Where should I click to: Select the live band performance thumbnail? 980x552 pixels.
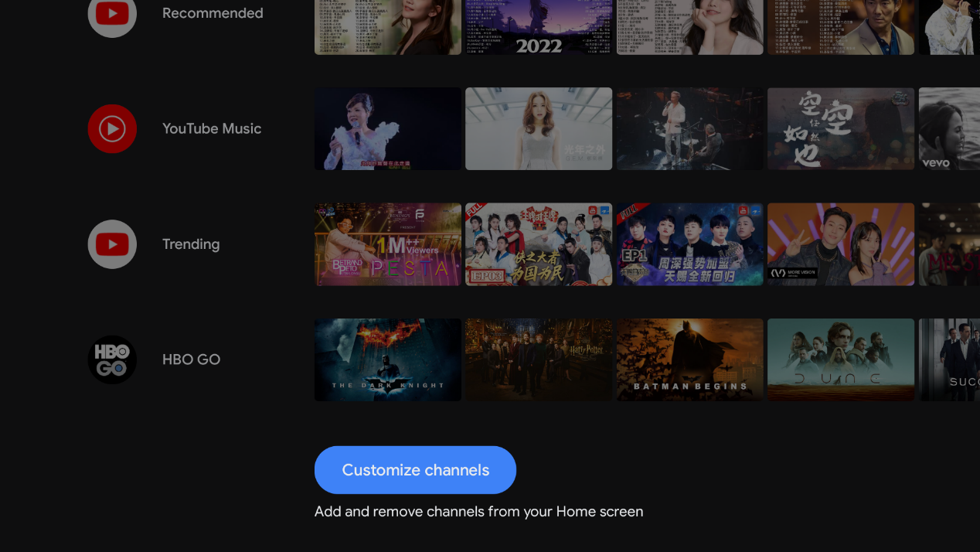pyautogui.click(x=689, y=128)
